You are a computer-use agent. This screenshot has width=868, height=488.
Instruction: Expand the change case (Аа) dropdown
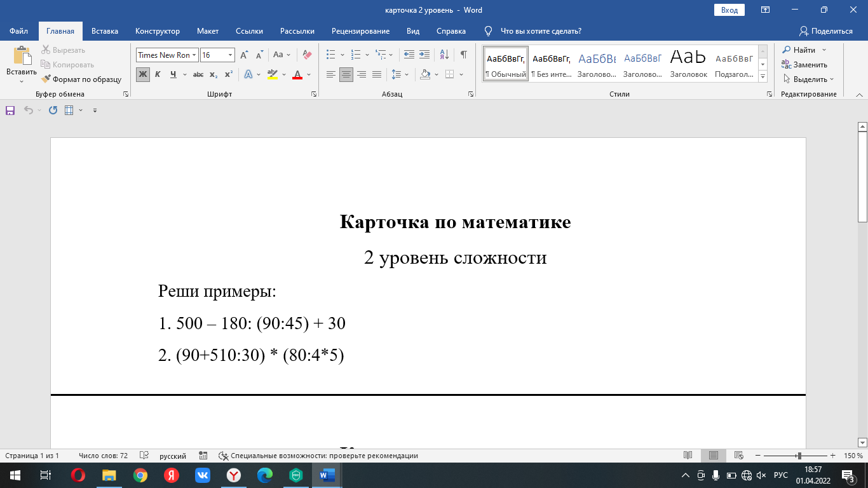click(288, 55)
